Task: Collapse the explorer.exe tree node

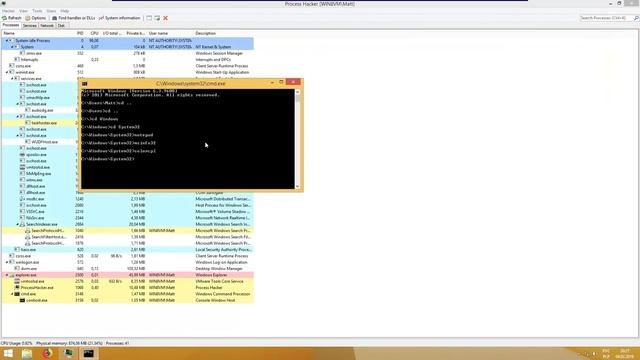Action: pos(7,275)
